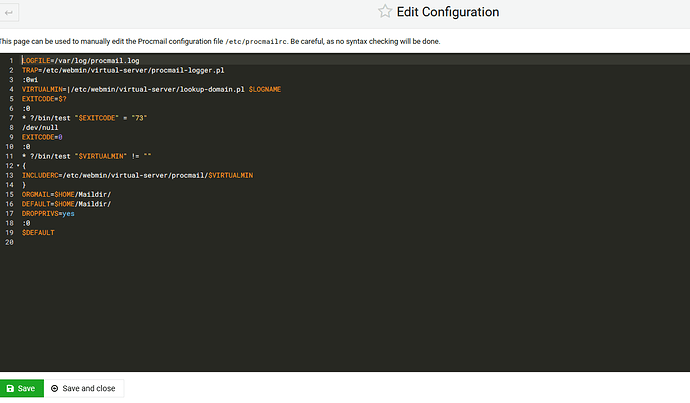Favorite this page with the star icon
This screenshot has height=403, width=690.
[x=385, y=11]
